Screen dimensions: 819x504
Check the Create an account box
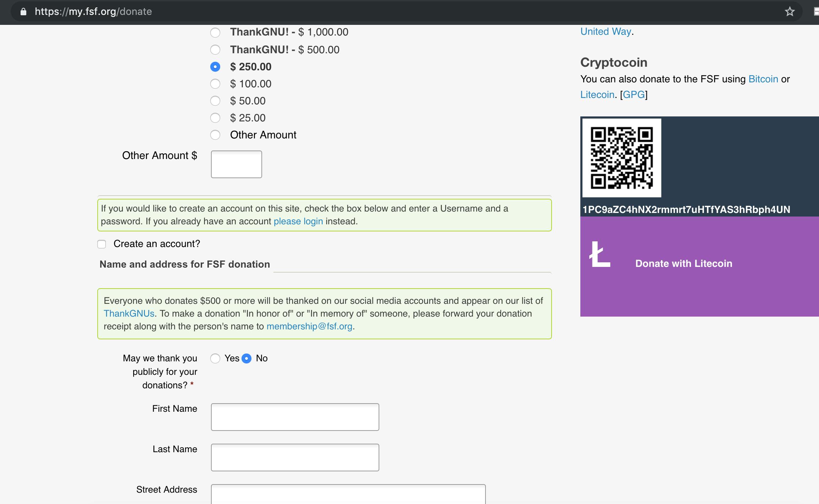click(102, 244)
